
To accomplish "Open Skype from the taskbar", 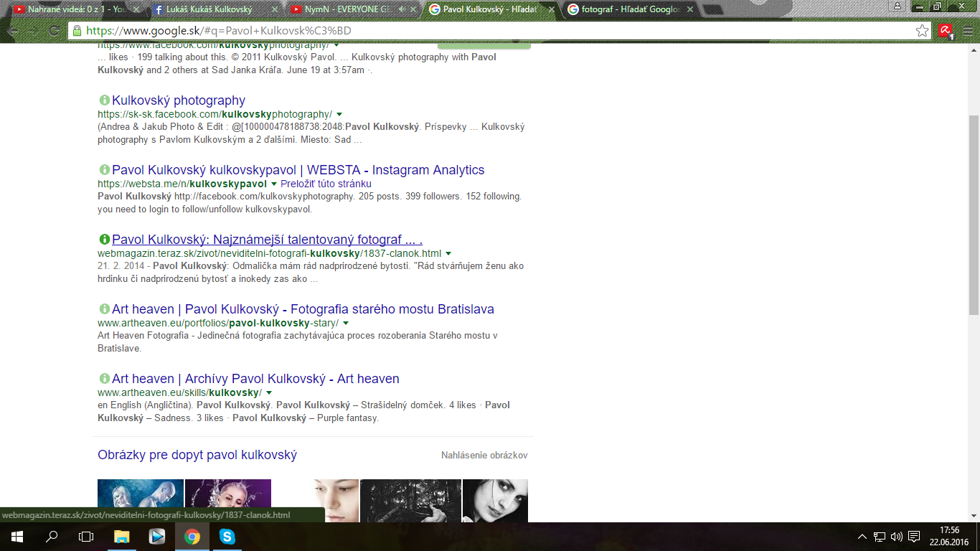I will point(227,537).
